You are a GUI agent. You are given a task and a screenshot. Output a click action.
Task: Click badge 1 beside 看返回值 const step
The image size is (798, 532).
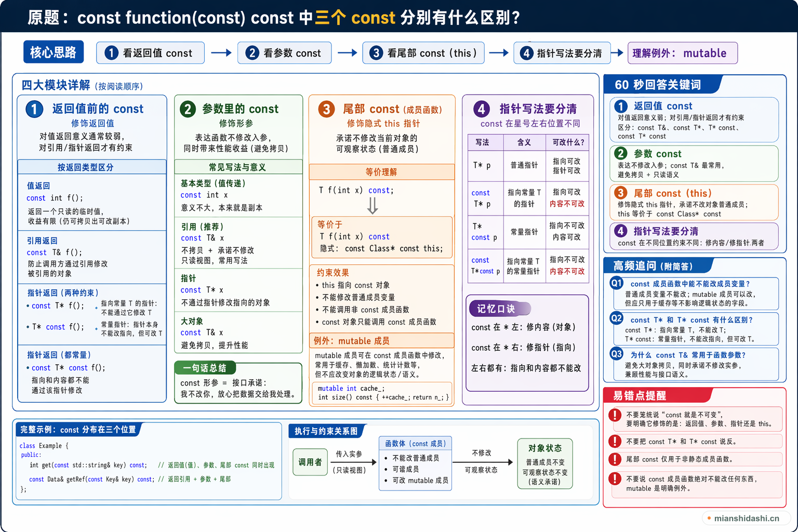click(111, 52)
